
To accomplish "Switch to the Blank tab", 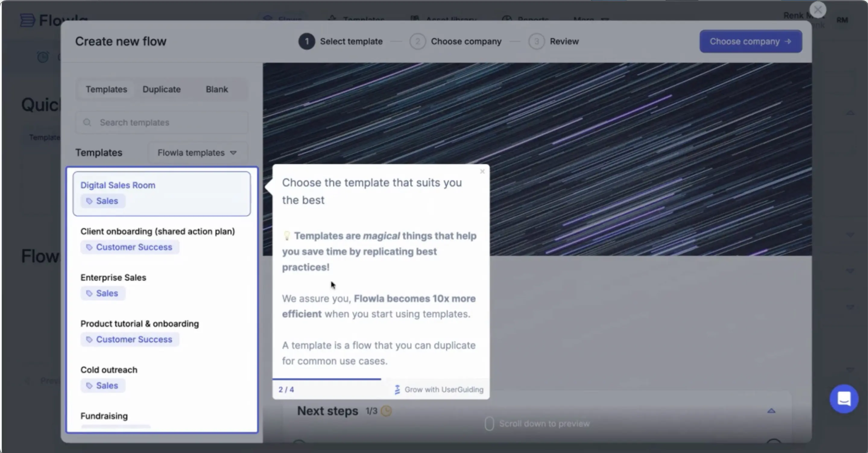I will coord(217,89).
